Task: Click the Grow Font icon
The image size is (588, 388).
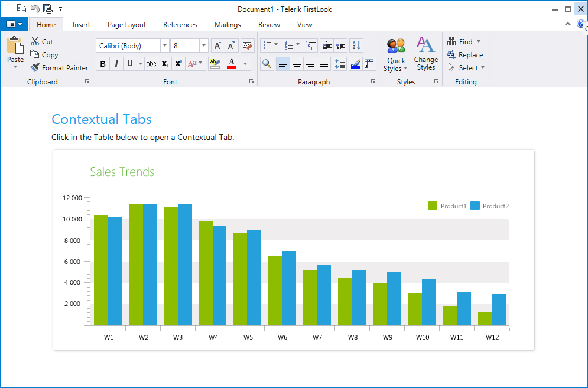Action: pyautogui.click(x=217, y=45)
